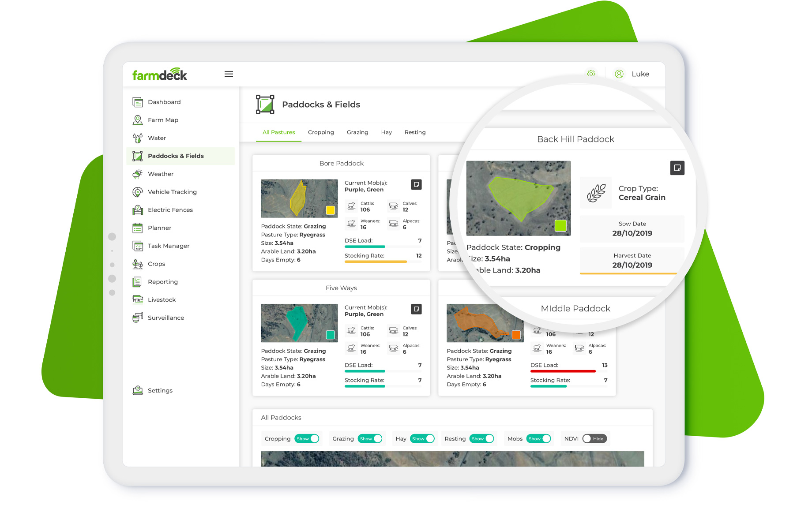Open note icon on Five Ways card

tap(416, 309)
